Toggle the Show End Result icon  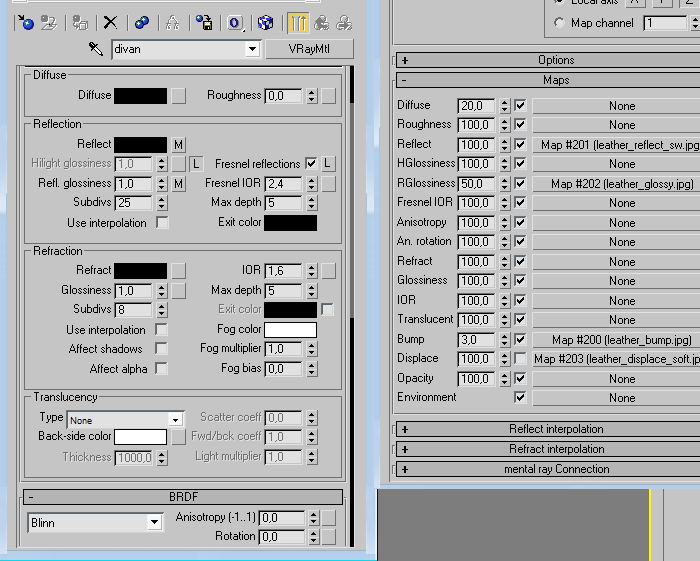(x=298, y=22)
